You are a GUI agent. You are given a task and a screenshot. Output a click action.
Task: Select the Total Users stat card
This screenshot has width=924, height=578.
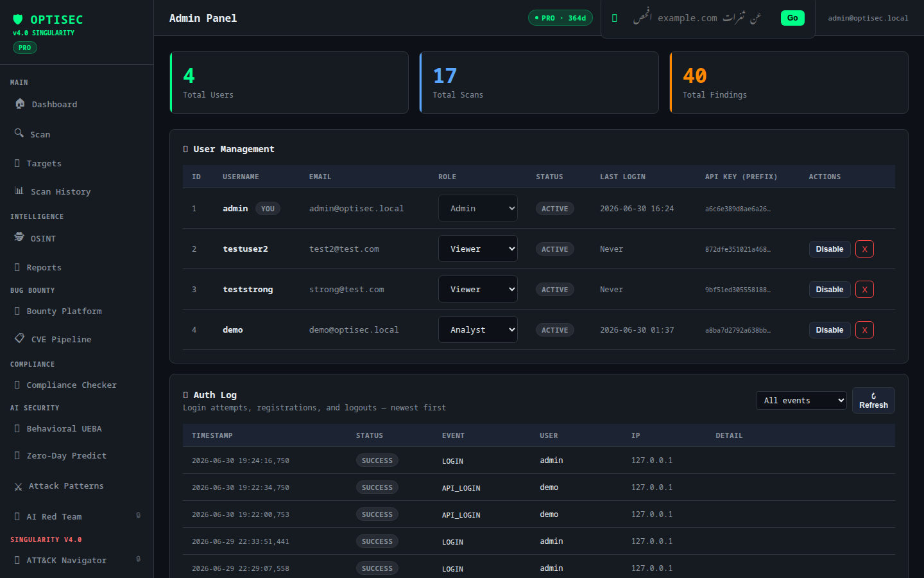(x=289, y=82)
